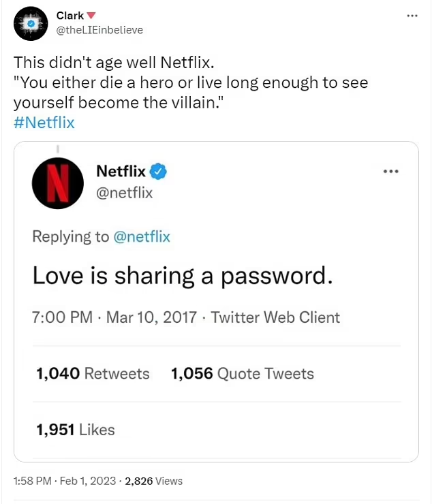
Task: Click Clark's profile avatar
Action: pos(29,23)
